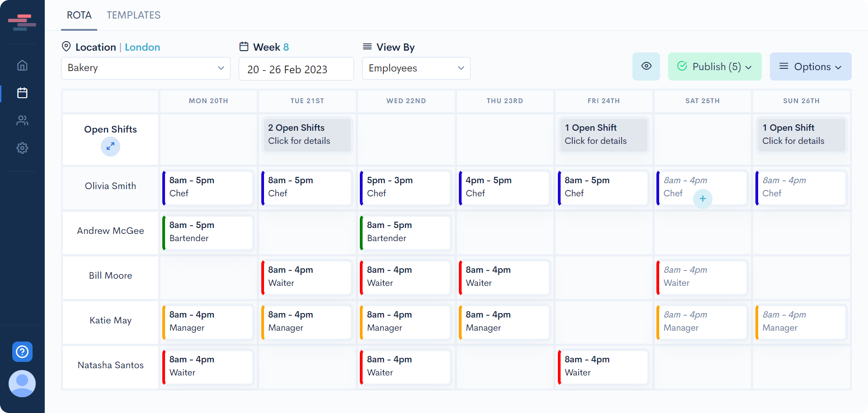Click the week date range field
Screen dimensions: 868x413
coord(296,69)
